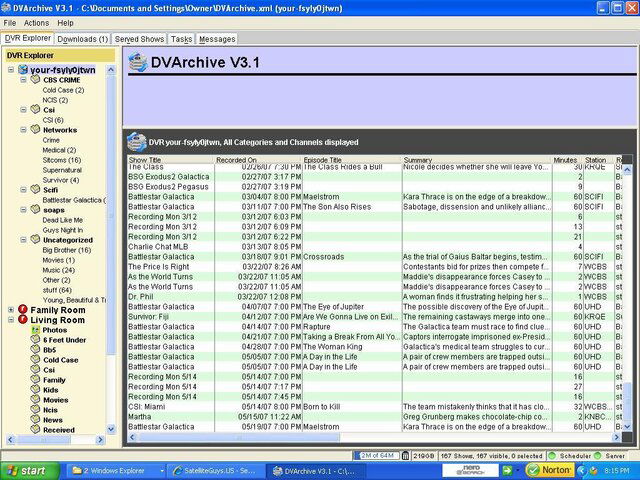Click the Csi category icon under your-fsyly0jtwn
This screenshot has width=640, height=480.
tap(36, 109)
